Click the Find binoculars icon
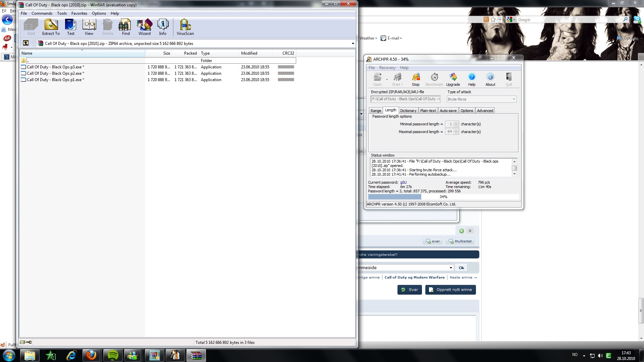This screenshot has height=362, width=644. [126, 27]
